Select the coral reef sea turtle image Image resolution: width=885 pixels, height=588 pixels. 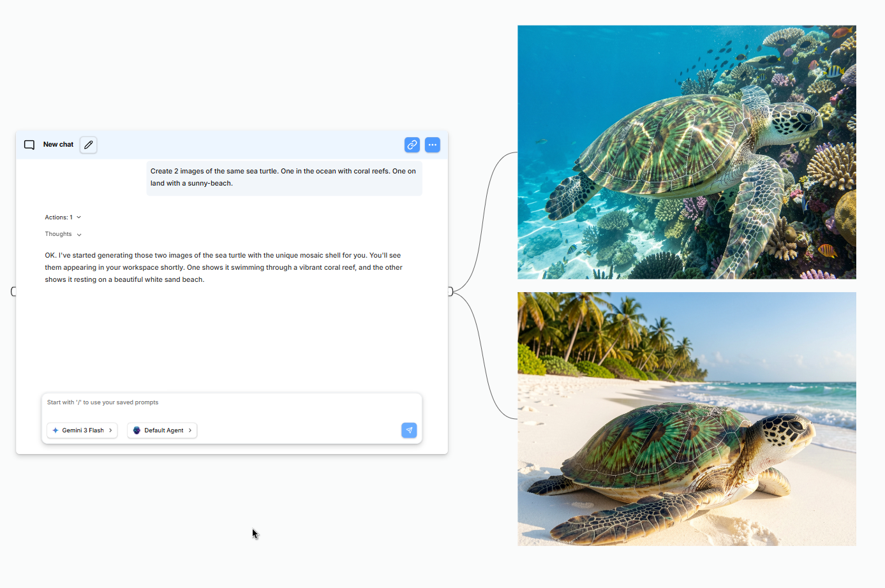(687, 152)
